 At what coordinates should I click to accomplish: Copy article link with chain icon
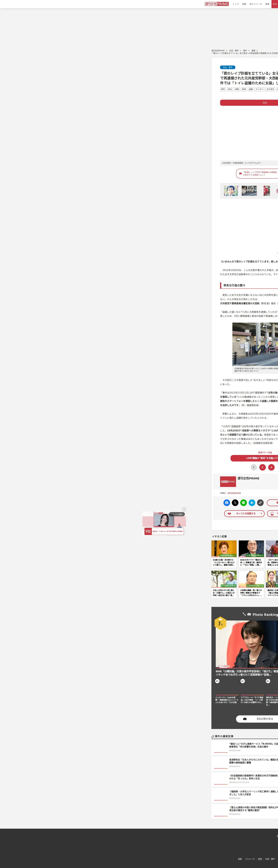coord(260,502)
